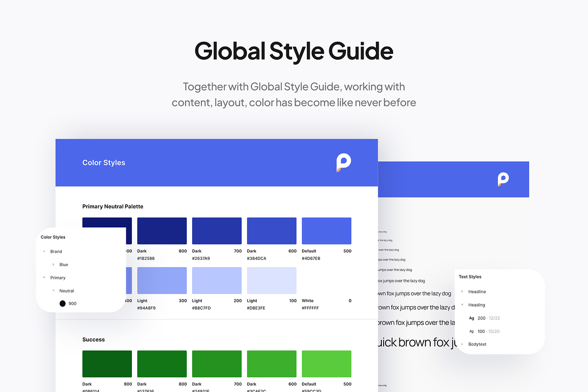Pick the Success Dark 700 green swatch
Image resolution: width=588 pixels, height=392 pixels.
[x=217, y=364]
